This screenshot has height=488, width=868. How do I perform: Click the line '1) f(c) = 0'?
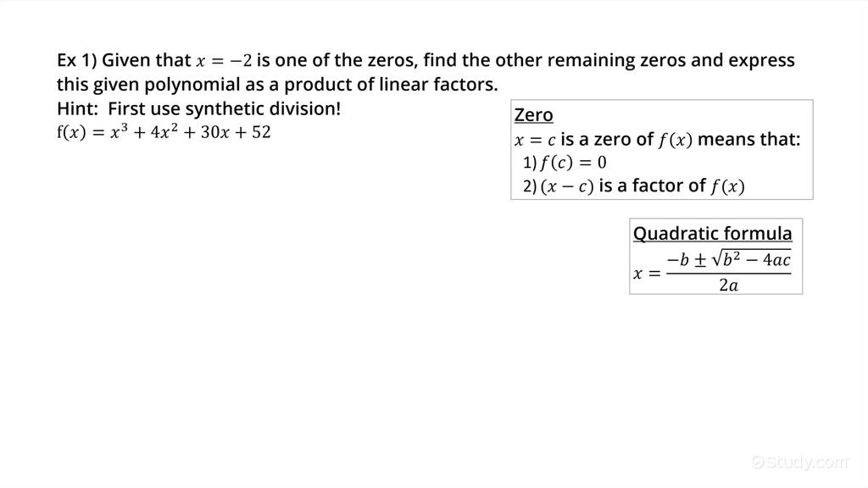(x=565, y=162)
